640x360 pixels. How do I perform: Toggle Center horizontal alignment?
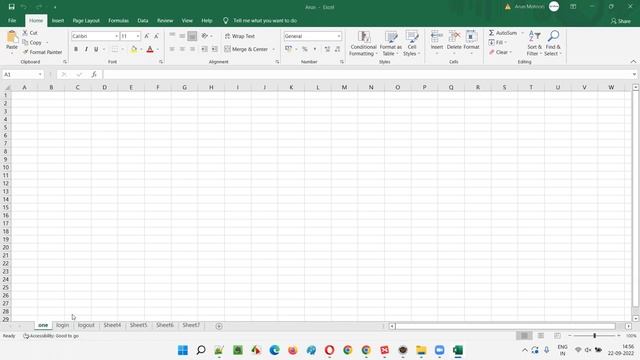(182, 49)
